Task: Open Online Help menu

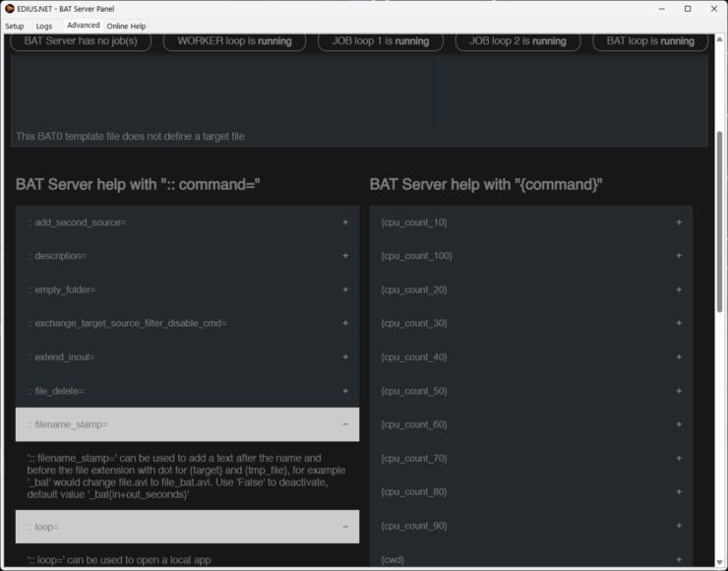Action: point(126,26)
